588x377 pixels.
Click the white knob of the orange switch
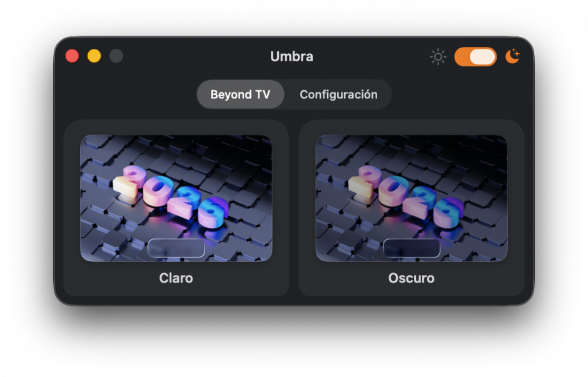click(x=482, y=57)
